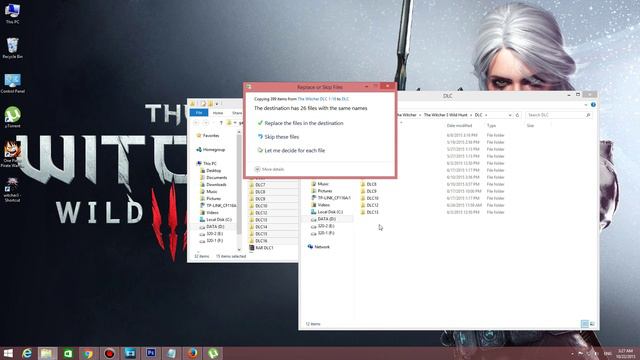This screenshot has width=640, height=360.
Task: Open Videos in left window navigation pane
Action: (x=209, y=213)
